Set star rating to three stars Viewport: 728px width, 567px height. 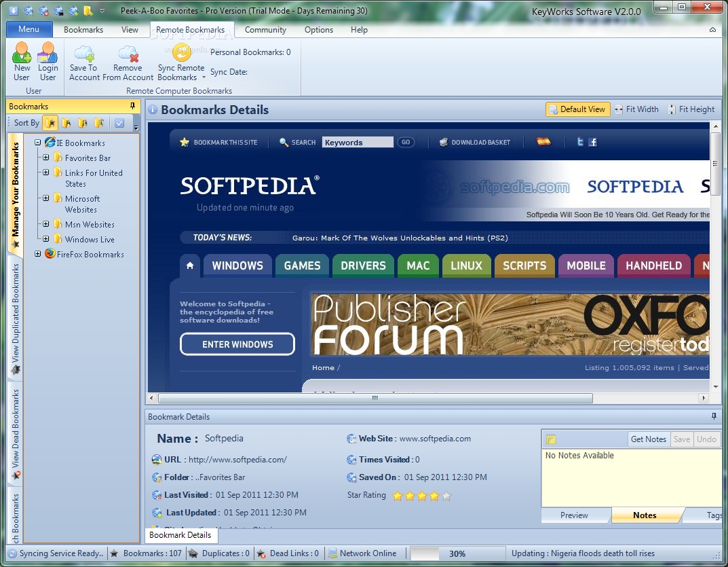[421, 496]
